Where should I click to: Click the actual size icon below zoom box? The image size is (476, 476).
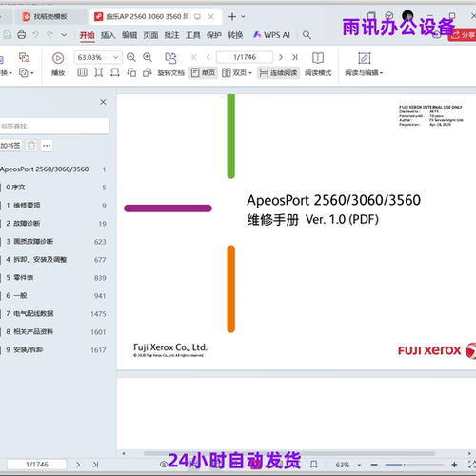[82, 73]
